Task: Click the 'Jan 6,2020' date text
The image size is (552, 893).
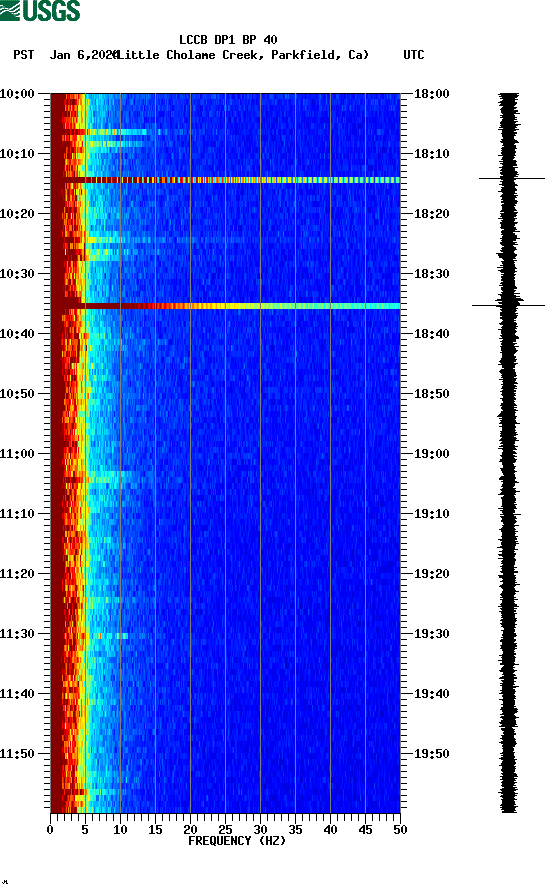Action: click(83, 55)
